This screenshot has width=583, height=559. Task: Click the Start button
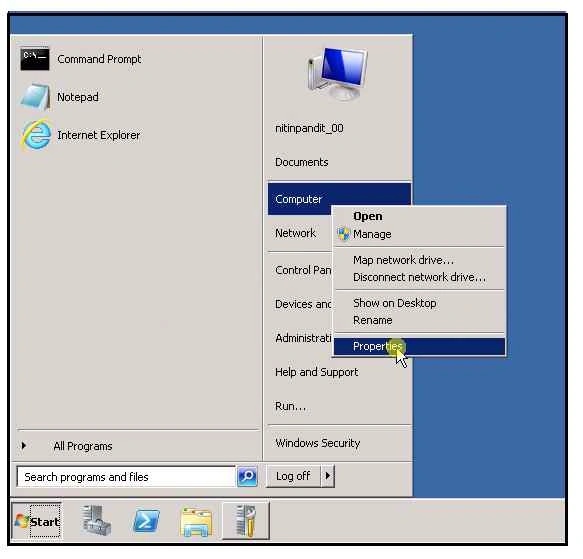point(36,521)
